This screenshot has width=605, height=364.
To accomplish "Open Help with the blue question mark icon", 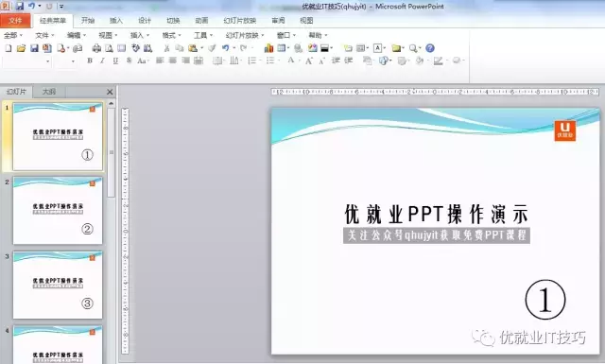I will coord(430,48).
